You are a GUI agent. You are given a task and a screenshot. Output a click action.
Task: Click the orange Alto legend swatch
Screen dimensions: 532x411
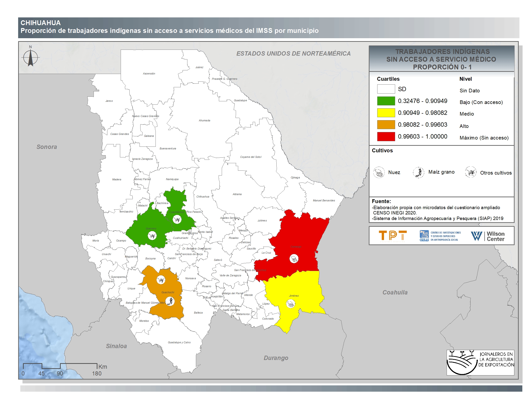coord(386,125)
